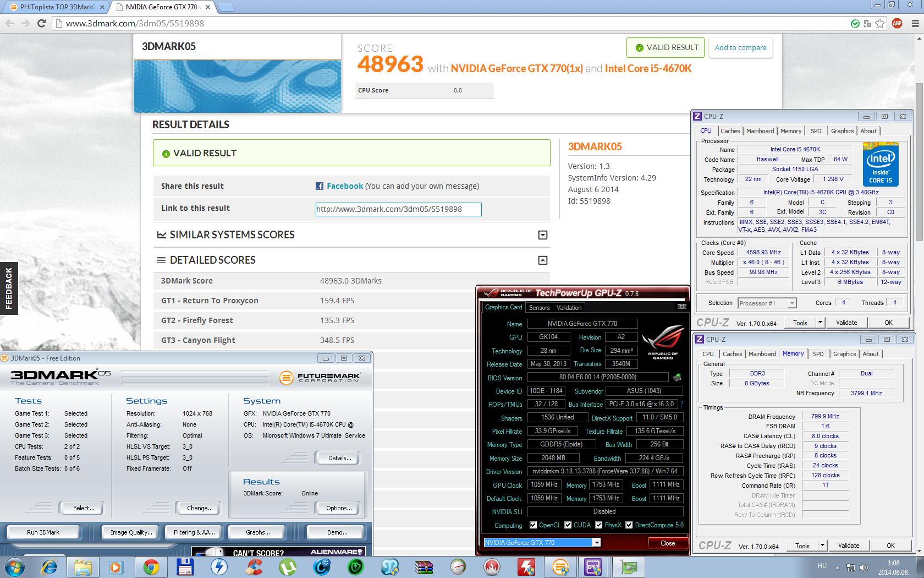Reload the 3DMark results page
The height and width of the screenshot is (578, 924).
pos(41,23)
